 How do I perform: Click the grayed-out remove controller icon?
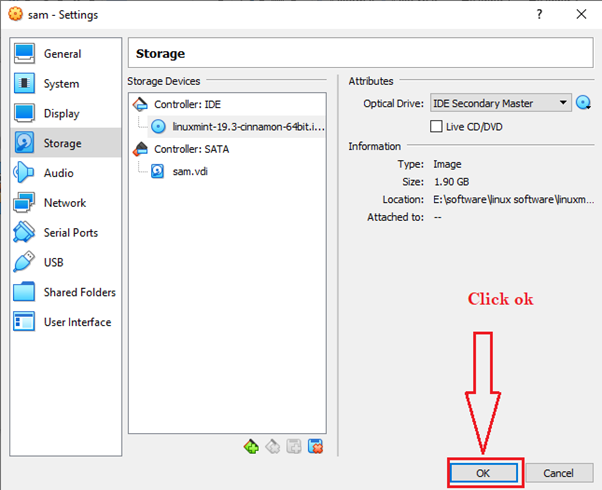273,446
